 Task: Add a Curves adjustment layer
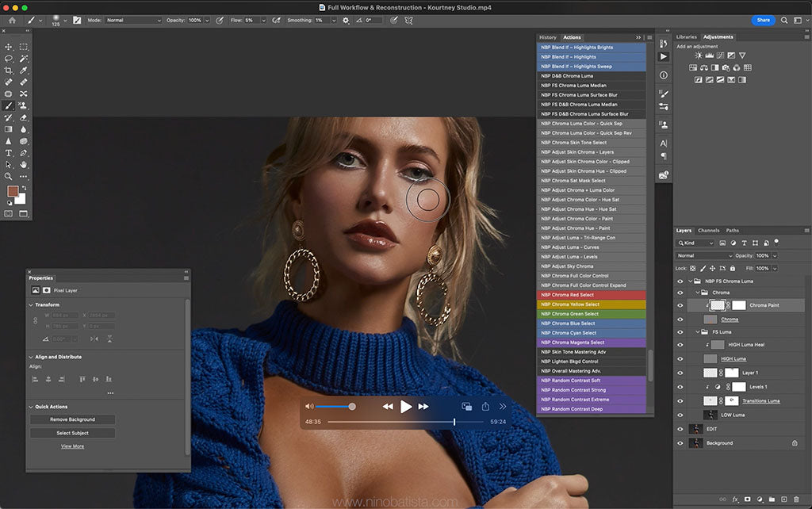[x=720, y=55]
